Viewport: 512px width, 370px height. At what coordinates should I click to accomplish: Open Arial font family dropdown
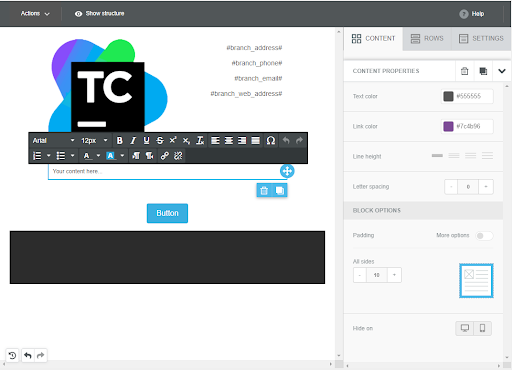pos(53,141)
